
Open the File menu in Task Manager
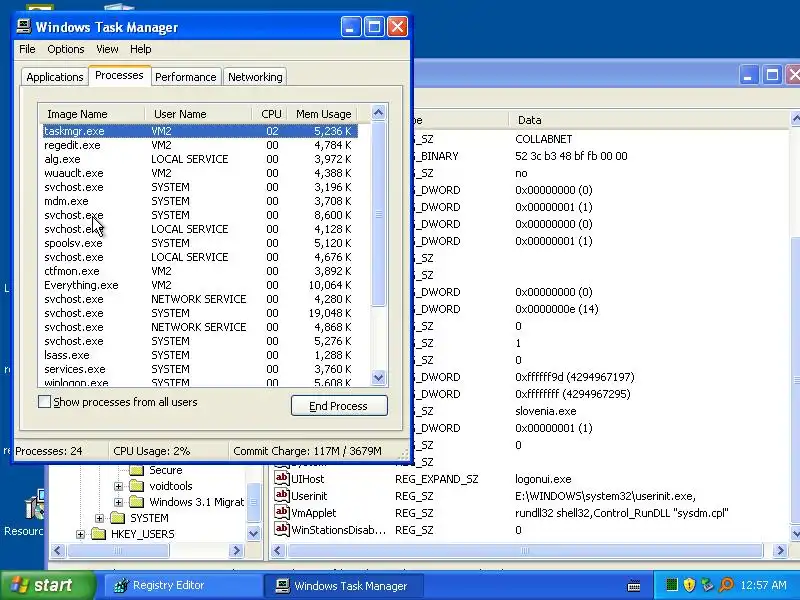(27, 49)
